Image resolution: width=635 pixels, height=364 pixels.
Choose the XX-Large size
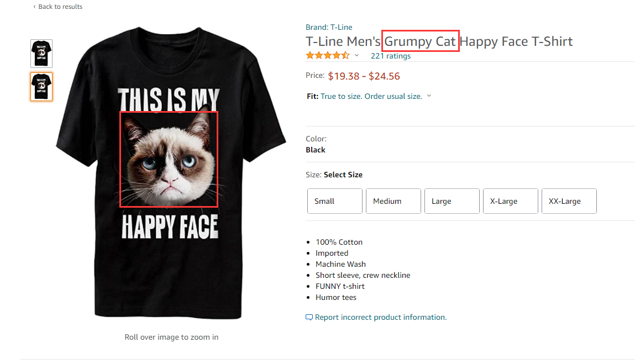point(569,201)
